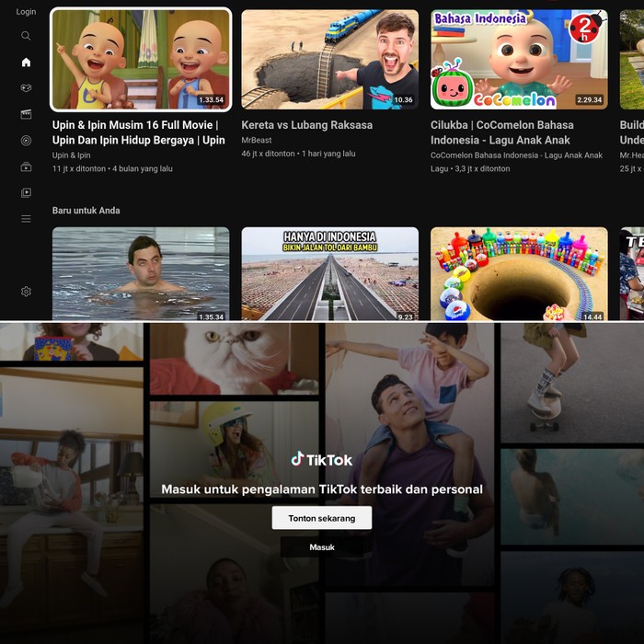This screenshot has width=644, height=644.
Task: Click Tonton sekarang button in TikTok
Action: (322, 518)
